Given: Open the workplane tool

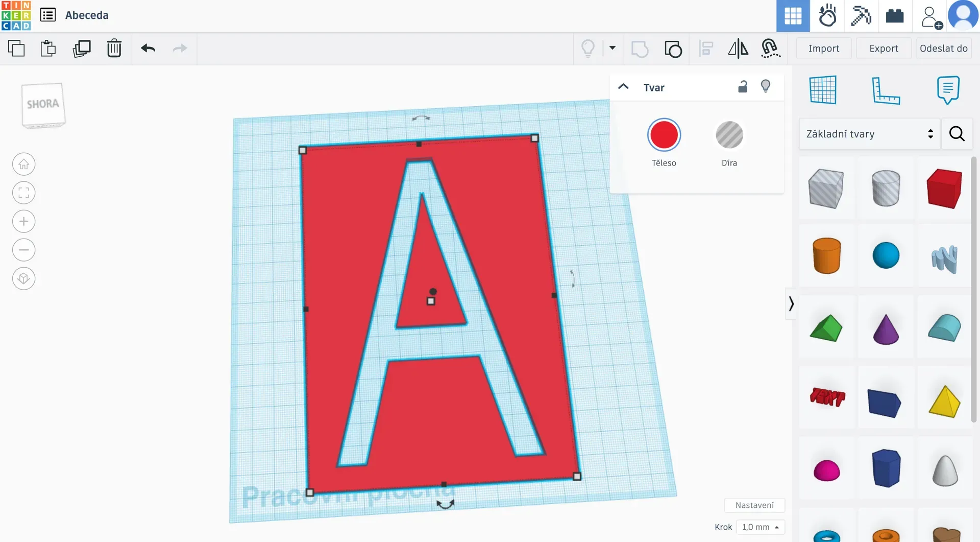Looking at the screenshot, I should (823, 90).
